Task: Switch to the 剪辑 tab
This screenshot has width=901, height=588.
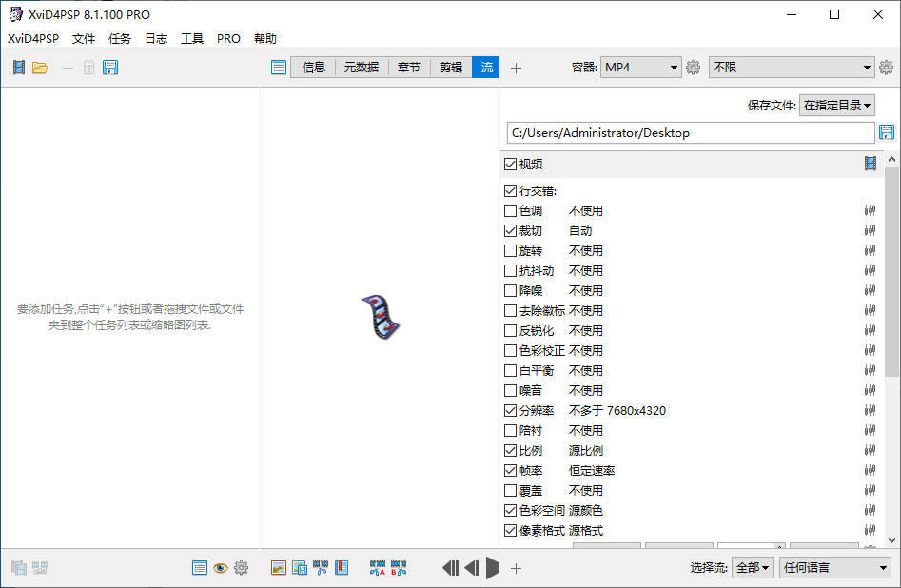Action: point(451,68)
